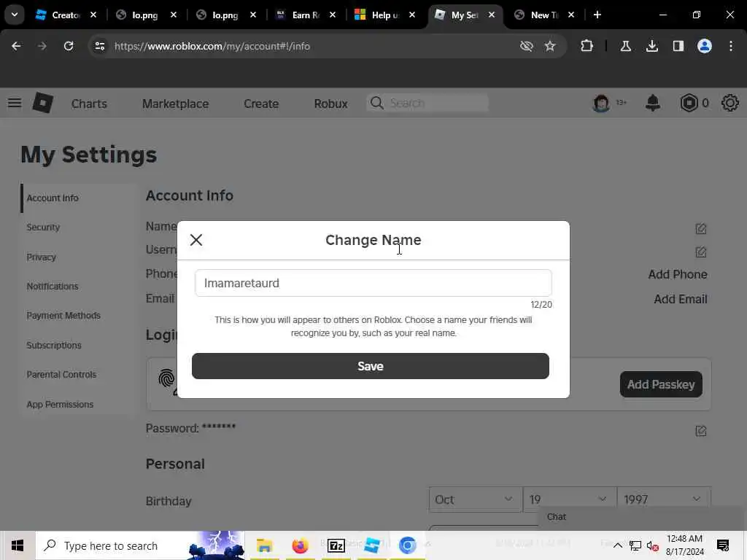Expand the birthday day dropdown 19
This screenshot has height=560, width=747.
569,499
